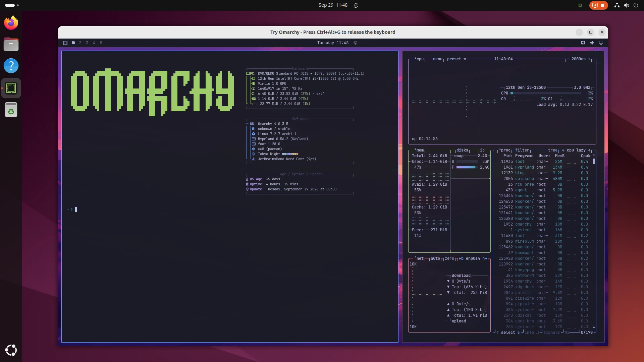Select previous sort column left arrow
The image size is (644, 362).
[x=563, y=150]
